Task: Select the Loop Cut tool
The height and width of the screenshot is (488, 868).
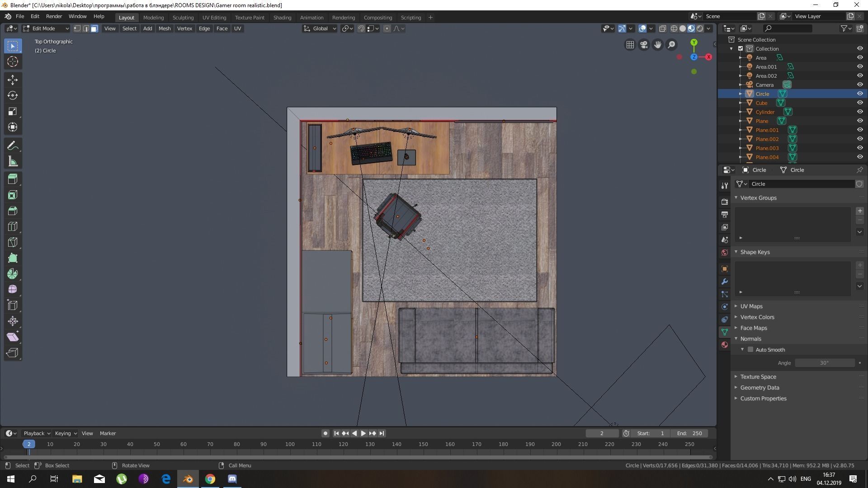Action: [13, 226]
